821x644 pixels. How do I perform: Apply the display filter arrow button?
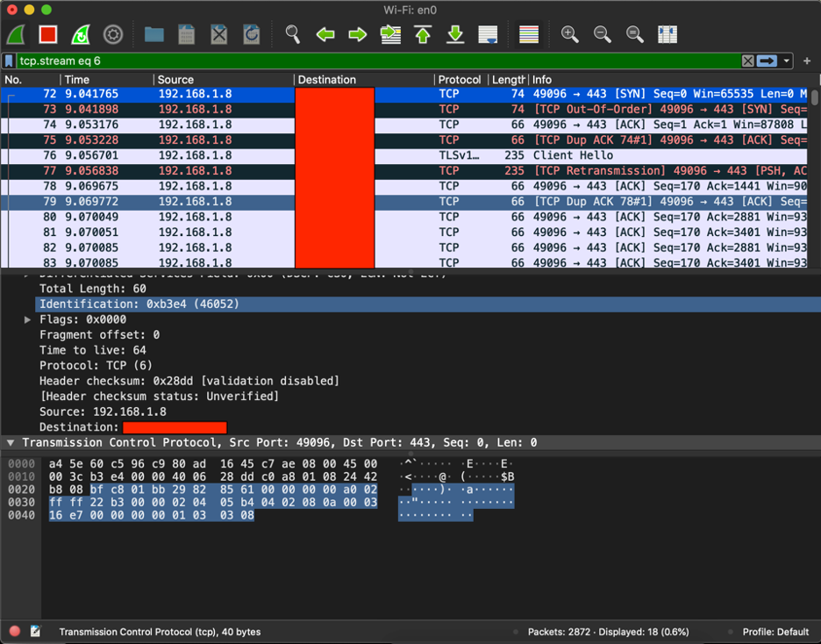pyautogui.click(x=767, y=61)
